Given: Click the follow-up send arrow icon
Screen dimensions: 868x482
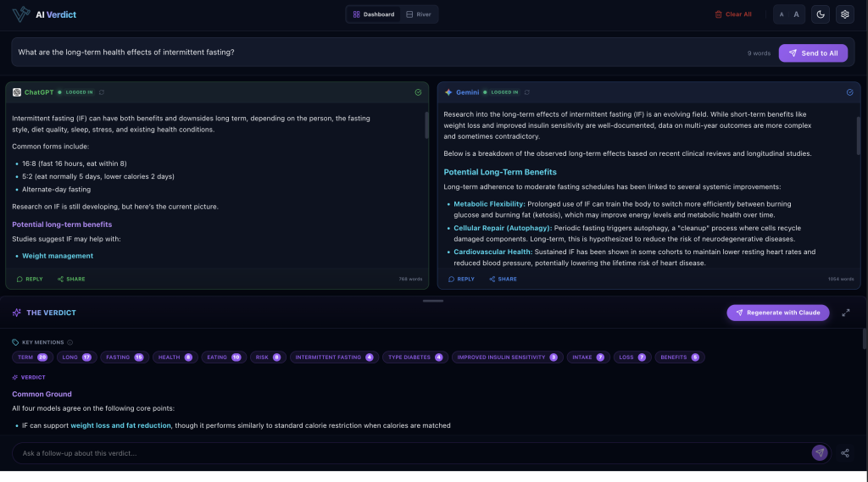Looking at the screenshot, I should pos(820,452).
